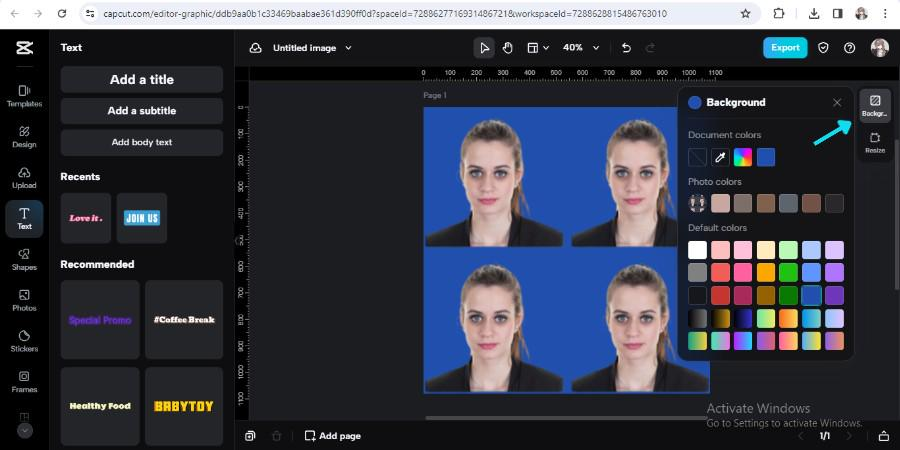
Task: Click the shield privacy icon
Action: click(x=823, y=48)
